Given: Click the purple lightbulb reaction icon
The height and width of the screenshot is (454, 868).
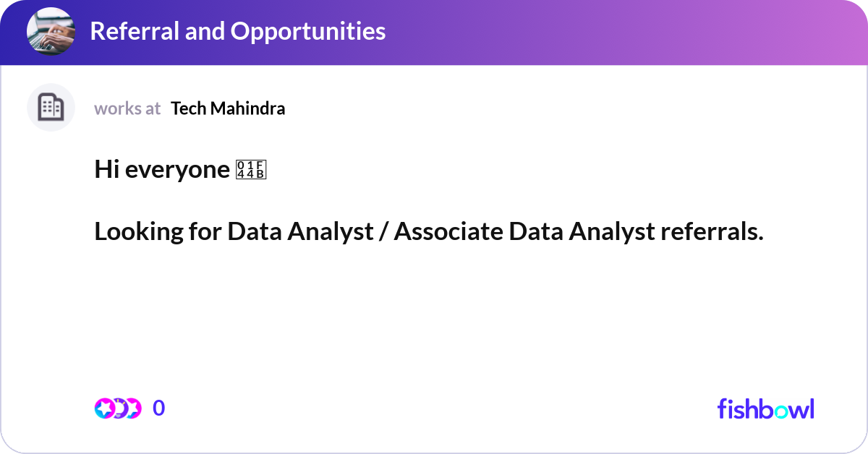Looking at the screenshot, I should pyautogui.click(x=120, y=408).
